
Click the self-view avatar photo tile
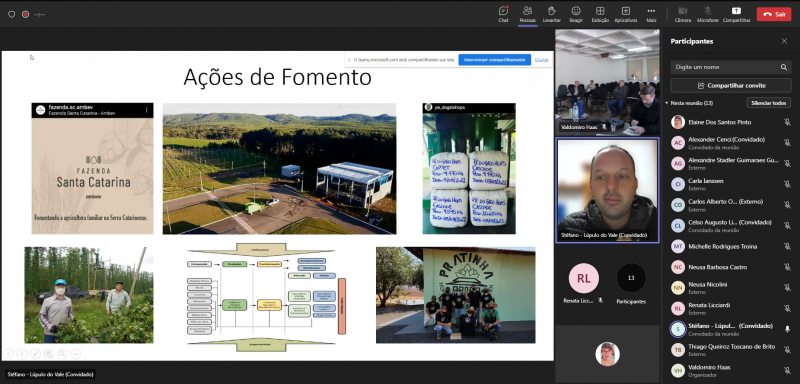click(x=608, y=354)
